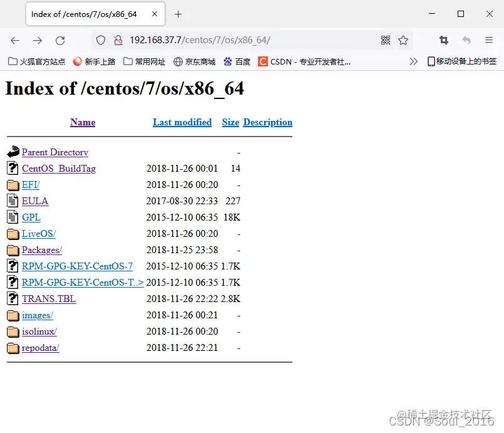Click the Index of /centos/7/os/x86_64 page heading
This screenshot has height=433, width=504.
point(125,89)
